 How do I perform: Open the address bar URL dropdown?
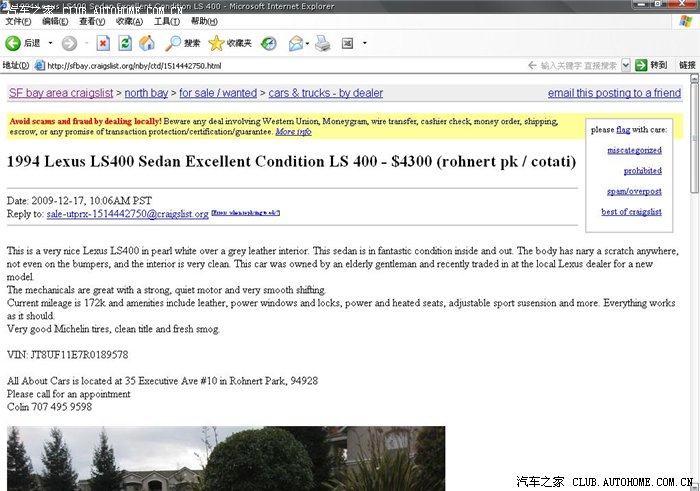(626, 65)
